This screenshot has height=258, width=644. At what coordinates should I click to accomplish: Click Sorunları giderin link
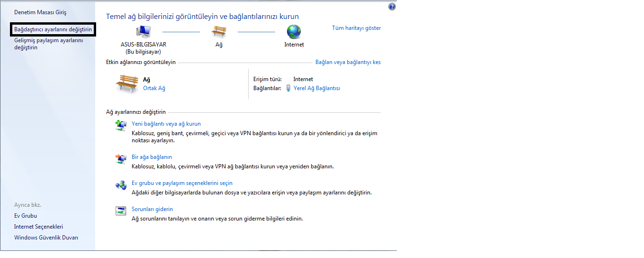point(152,209)
